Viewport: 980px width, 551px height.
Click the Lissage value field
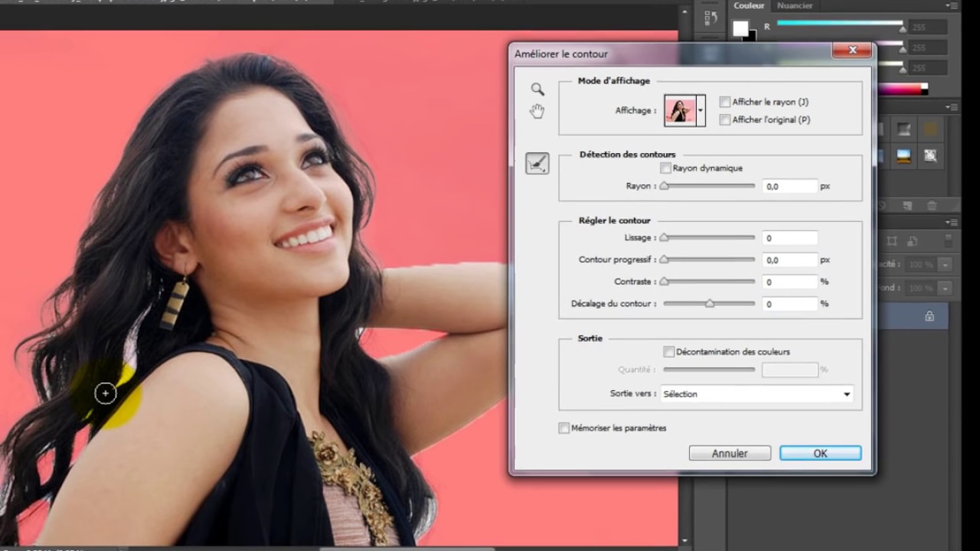[790, 238]
